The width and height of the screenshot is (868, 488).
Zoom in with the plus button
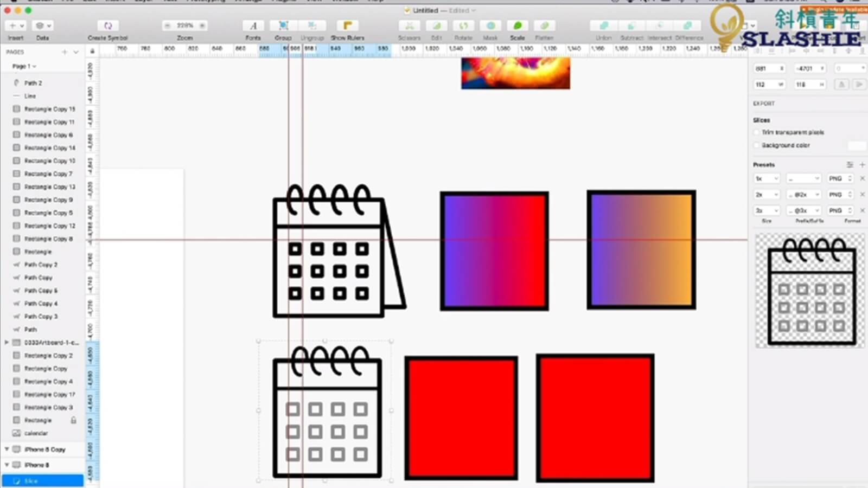[202, 25]
